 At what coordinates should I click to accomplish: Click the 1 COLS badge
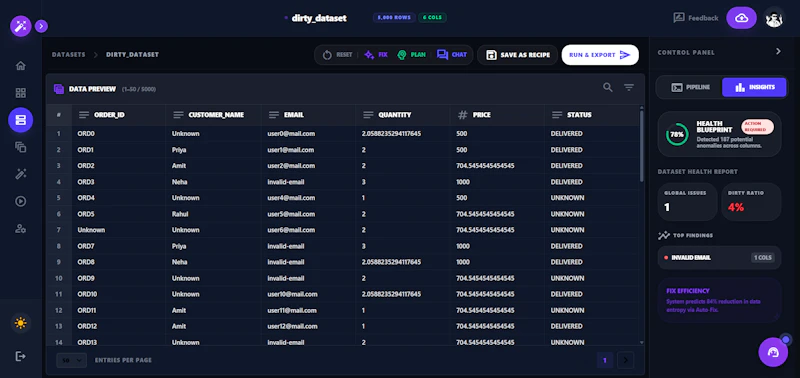pyautogui.click(x=763, y=258)
